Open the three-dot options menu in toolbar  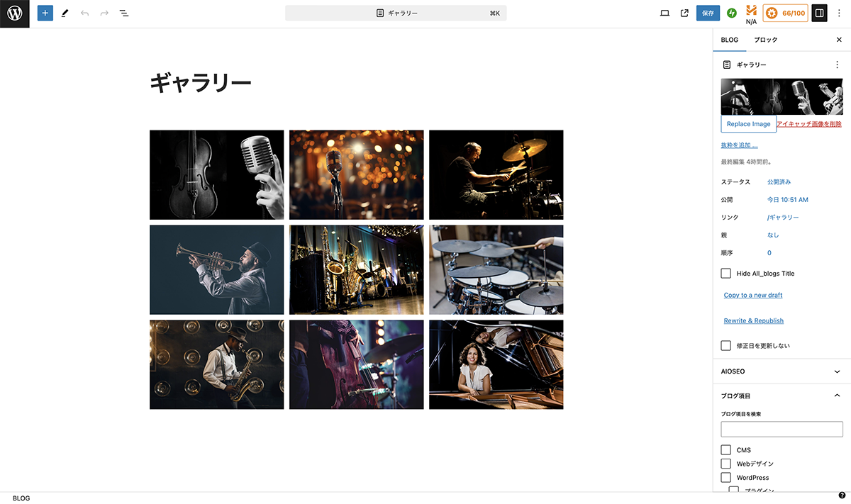[839, 13]
